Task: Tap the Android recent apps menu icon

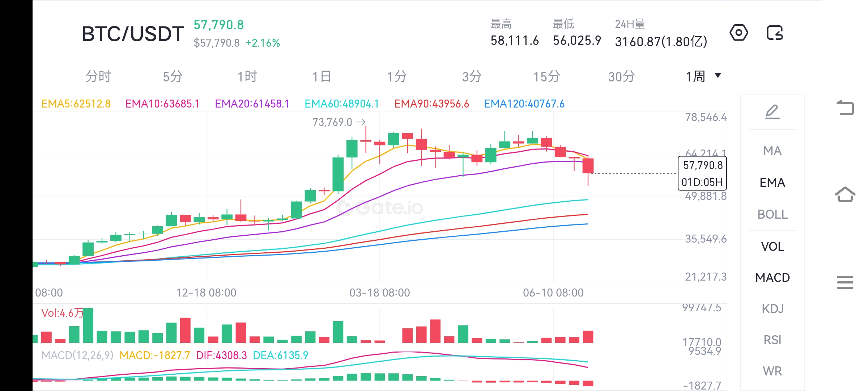Action: pos(845,282)
